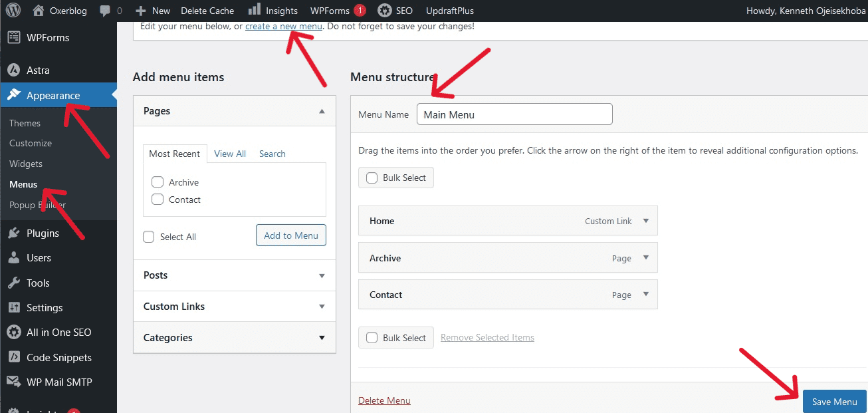
Task: Tick the Select All checkbox
Action: 149,237
